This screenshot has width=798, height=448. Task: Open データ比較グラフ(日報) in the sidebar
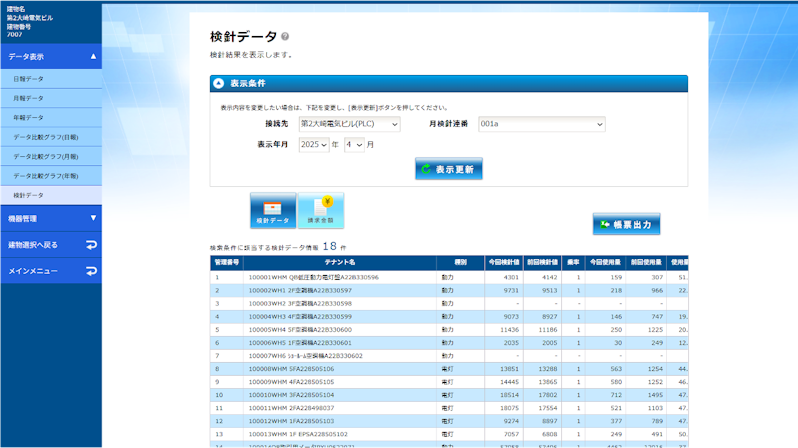(45, 137)
